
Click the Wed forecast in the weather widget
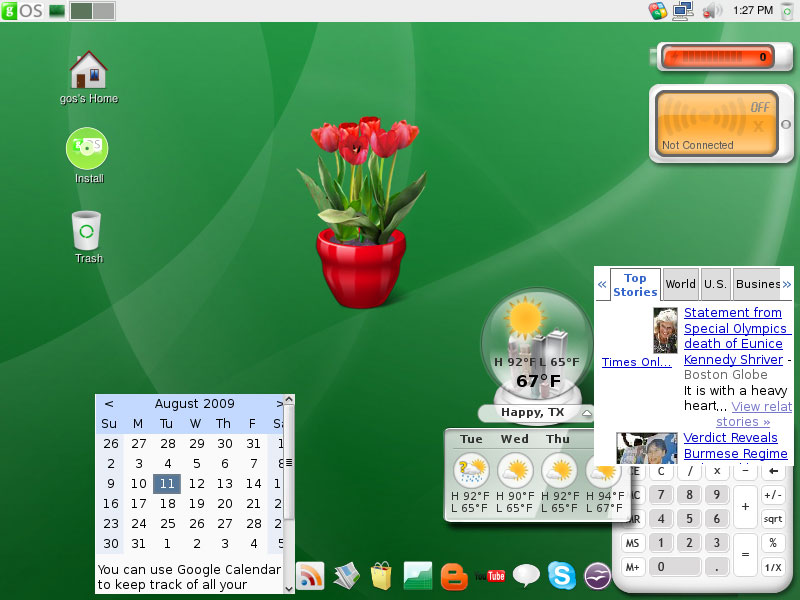(514, 468)
